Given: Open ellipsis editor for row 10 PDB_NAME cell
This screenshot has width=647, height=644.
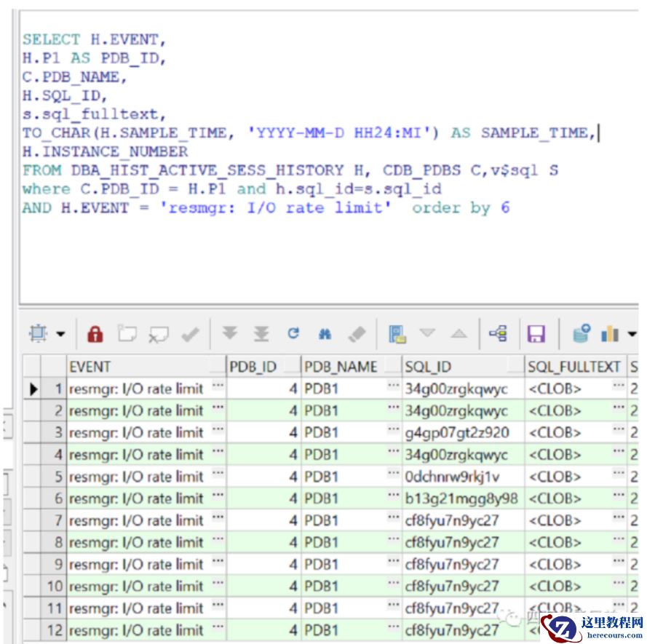Looking at the screenshot, I should point(394,583).
